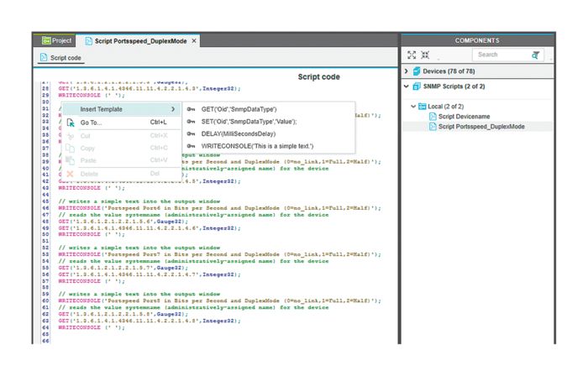Click the scissors Cut icon
The width and height of the screenshot is (588, 376).
[x=70, y=136]
